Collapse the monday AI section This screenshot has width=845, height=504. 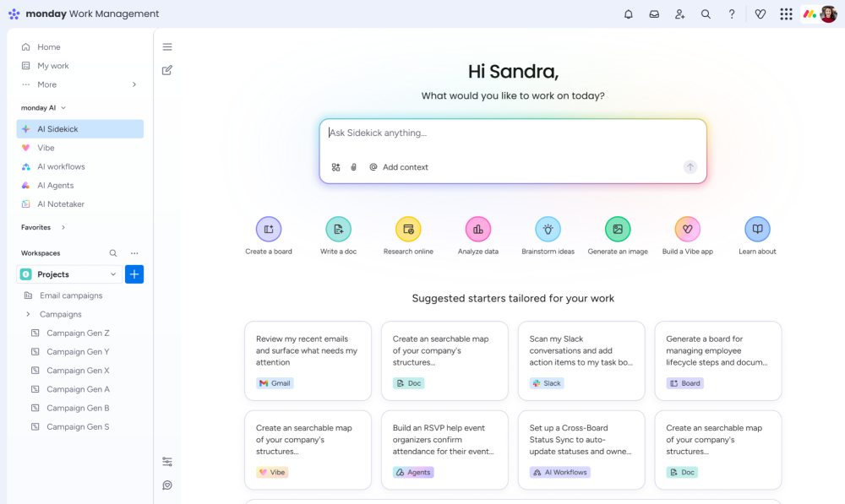63,108
